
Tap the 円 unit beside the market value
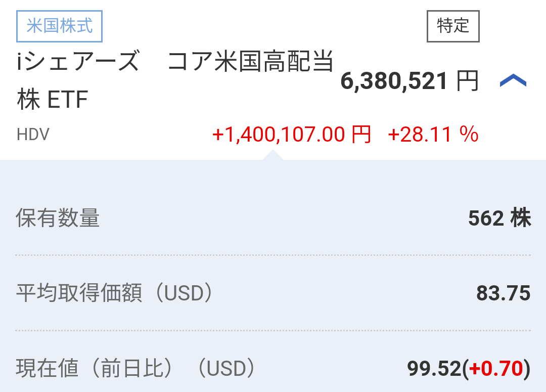click(x=468, y=81)
